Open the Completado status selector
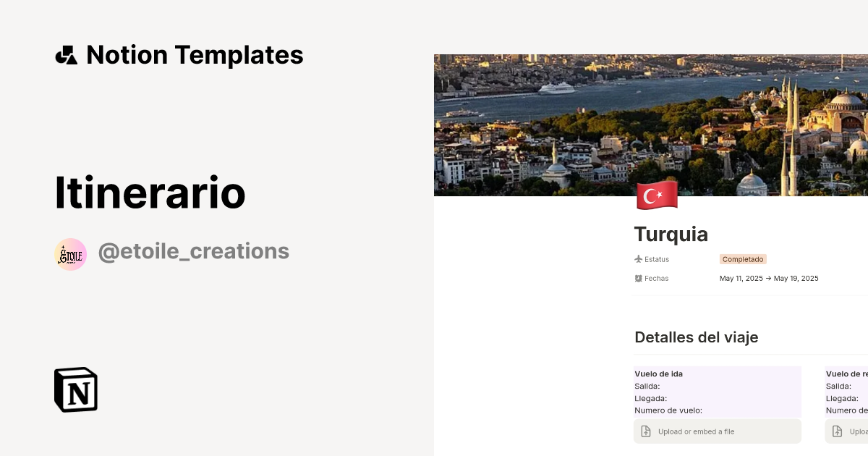This screenshot has width=868, height=456. coord(743,258)
